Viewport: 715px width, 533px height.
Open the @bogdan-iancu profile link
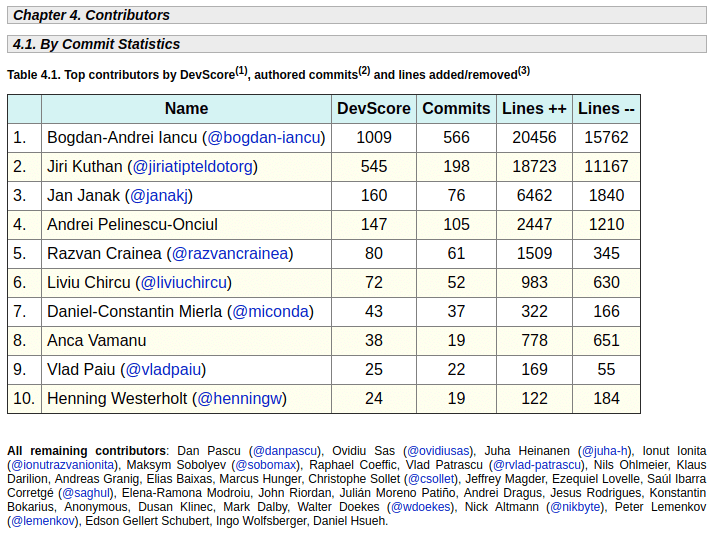pos(265,138)
